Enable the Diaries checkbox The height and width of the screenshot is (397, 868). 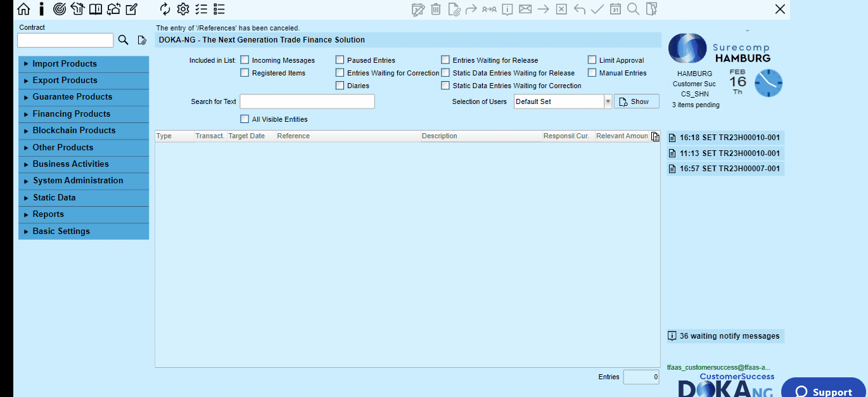coord(340,86)
